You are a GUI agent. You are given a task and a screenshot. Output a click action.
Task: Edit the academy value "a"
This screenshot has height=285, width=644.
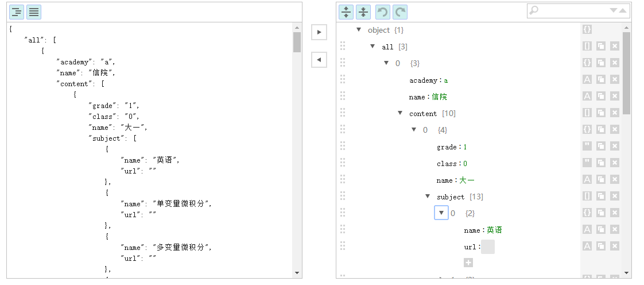446,80
